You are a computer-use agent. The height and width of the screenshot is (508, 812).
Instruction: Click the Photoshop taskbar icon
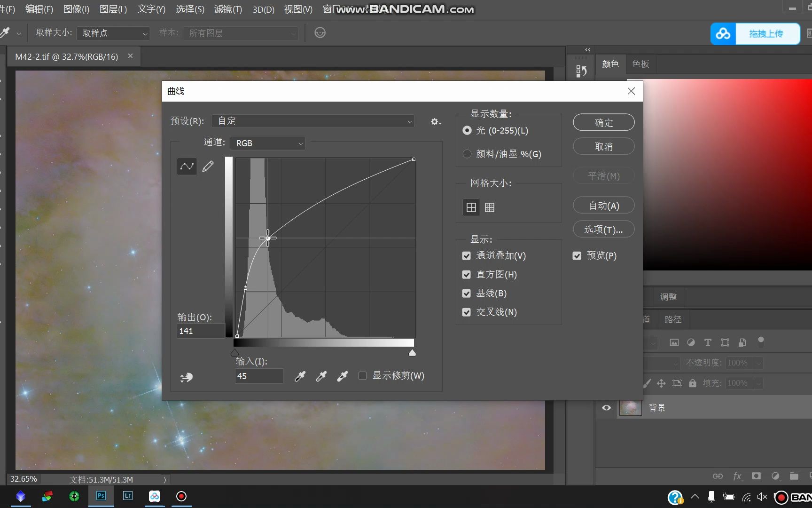click(x=101, y=496)
